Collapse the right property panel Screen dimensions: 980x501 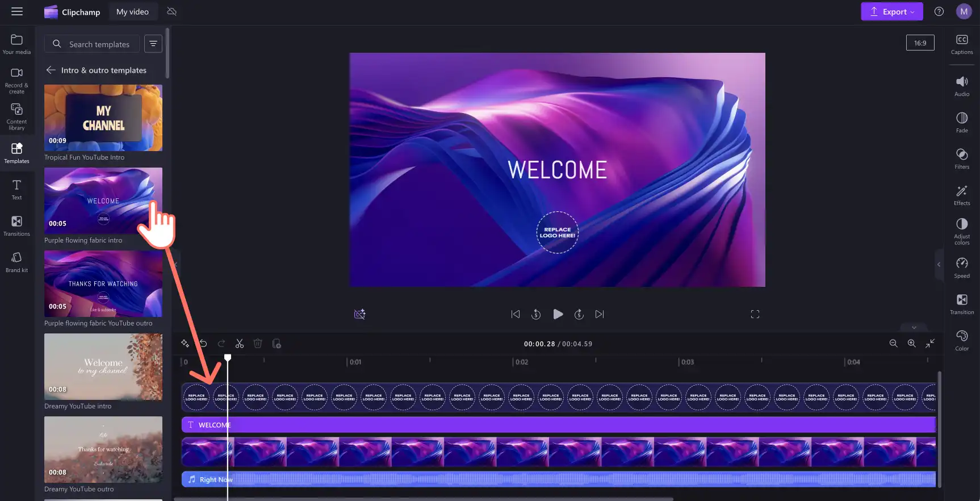click(939, 264)
